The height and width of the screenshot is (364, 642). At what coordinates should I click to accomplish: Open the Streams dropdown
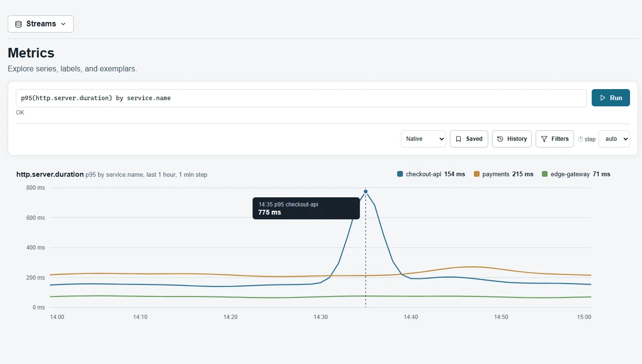(x=41, y=24)
